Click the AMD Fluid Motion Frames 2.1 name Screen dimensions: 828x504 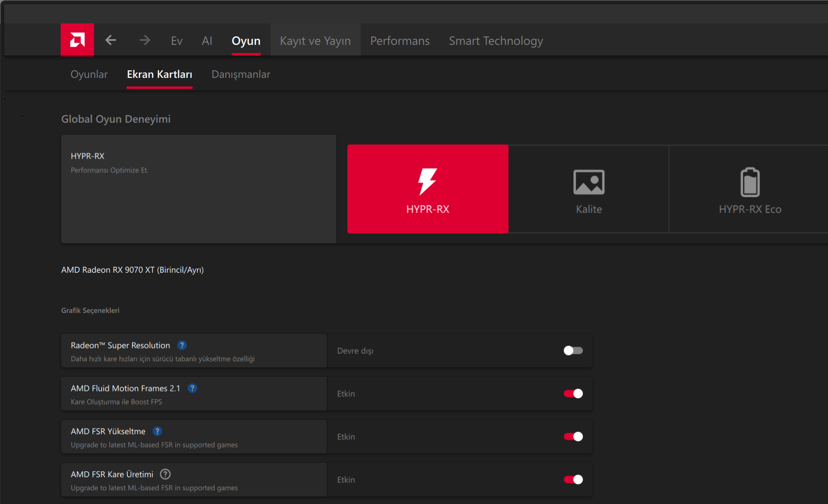[x=126, y=388]
